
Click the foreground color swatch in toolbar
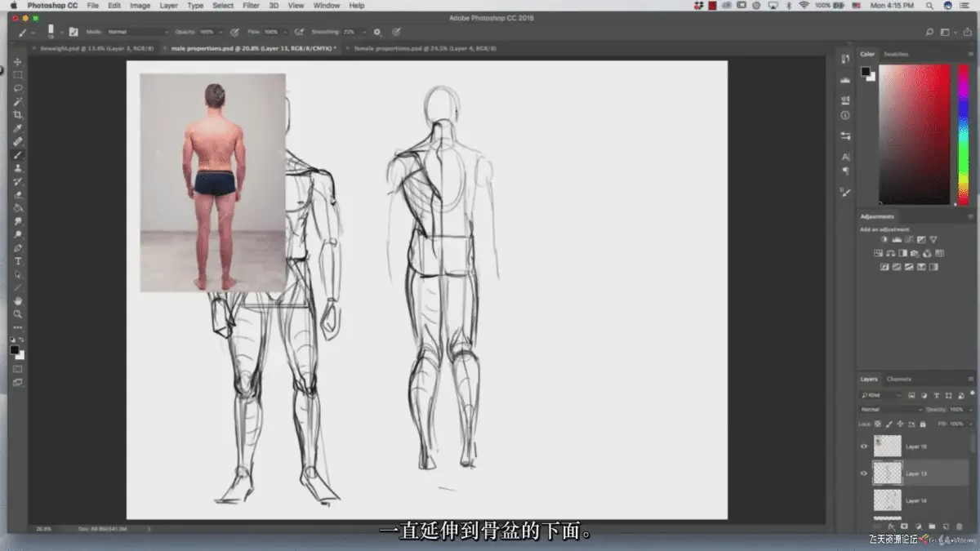tap(15, 349)
